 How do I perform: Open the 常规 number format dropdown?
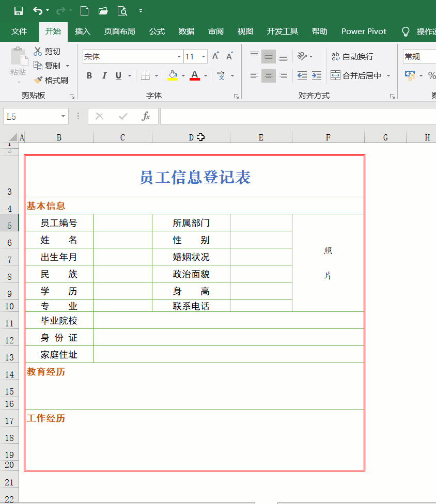[x=419, y=57]
